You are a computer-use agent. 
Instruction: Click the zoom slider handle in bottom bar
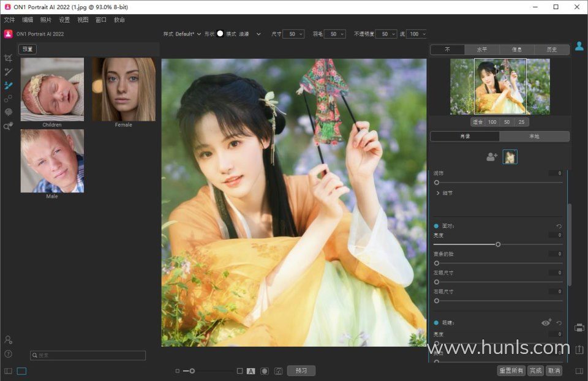192,371
